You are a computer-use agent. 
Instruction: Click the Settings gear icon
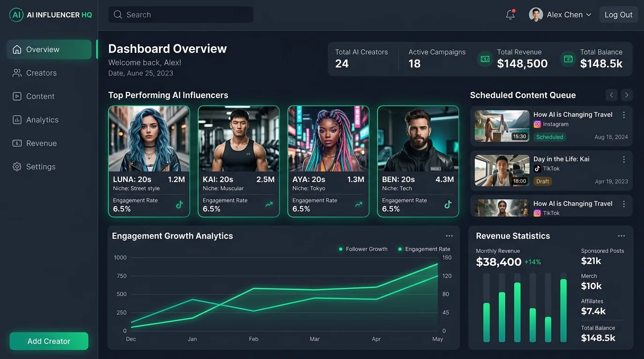click(x=17, y=166)
